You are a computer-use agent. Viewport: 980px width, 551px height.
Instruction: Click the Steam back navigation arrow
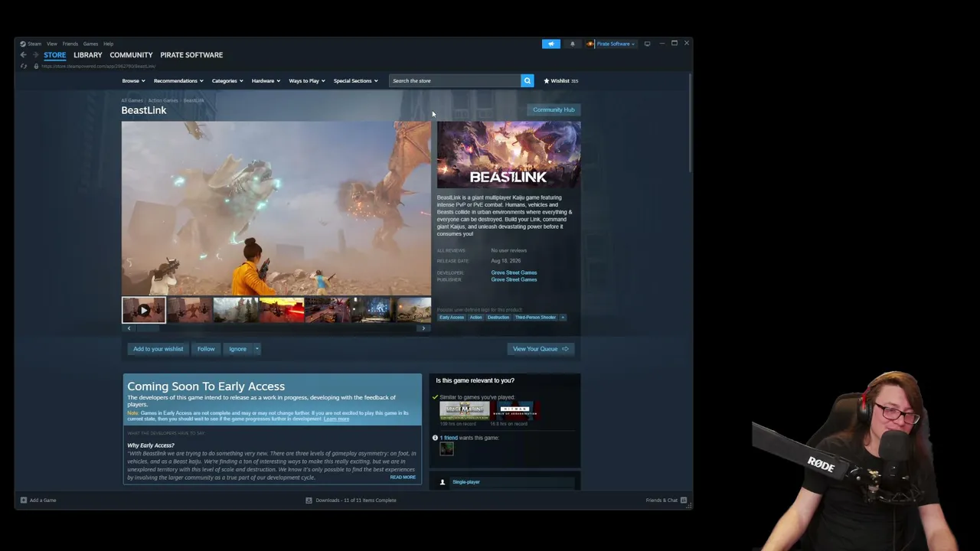coord(24,55)
